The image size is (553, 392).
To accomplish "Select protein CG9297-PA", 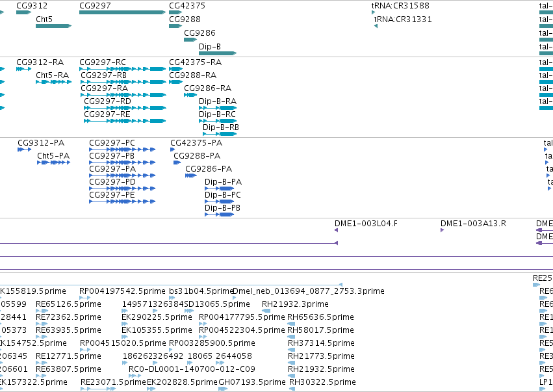I will pos(122,176).
